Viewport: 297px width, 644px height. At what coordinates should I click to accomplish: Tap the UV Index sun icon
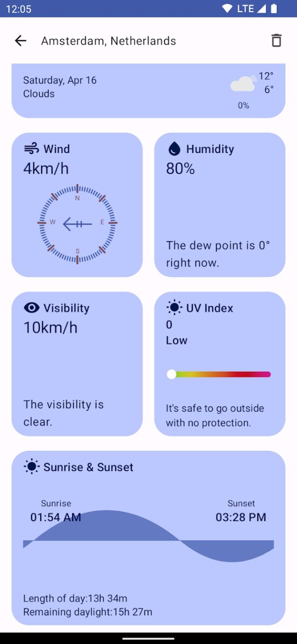[174, 308]
